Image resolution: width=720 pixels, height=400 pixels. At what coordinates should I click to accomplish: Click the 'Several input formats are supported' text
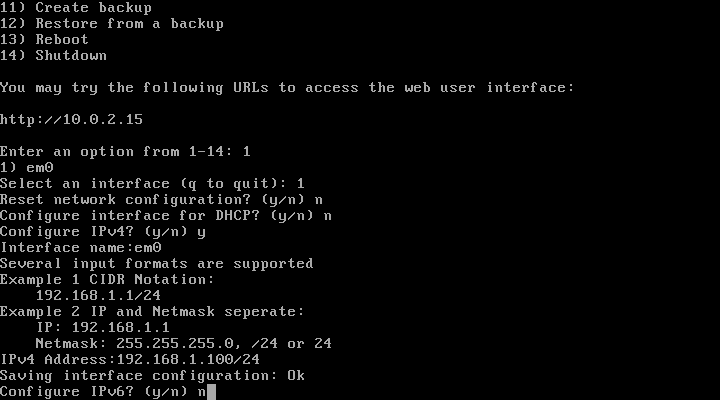click(156, 263)
